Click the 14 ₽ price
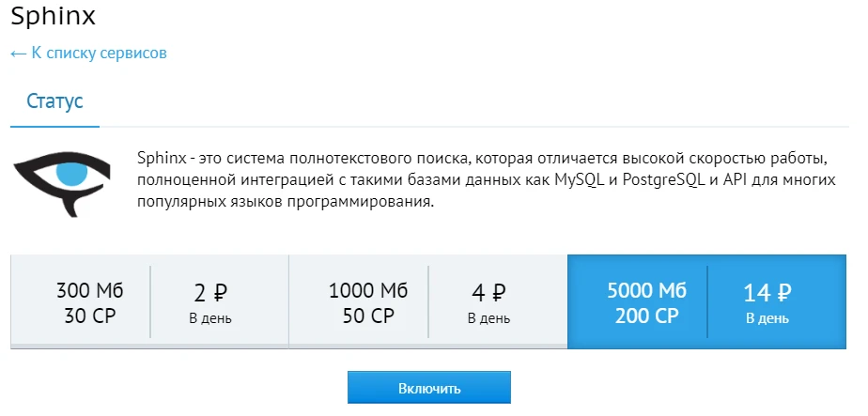This screenshot has width=868, height=416. tap(767, 293)
